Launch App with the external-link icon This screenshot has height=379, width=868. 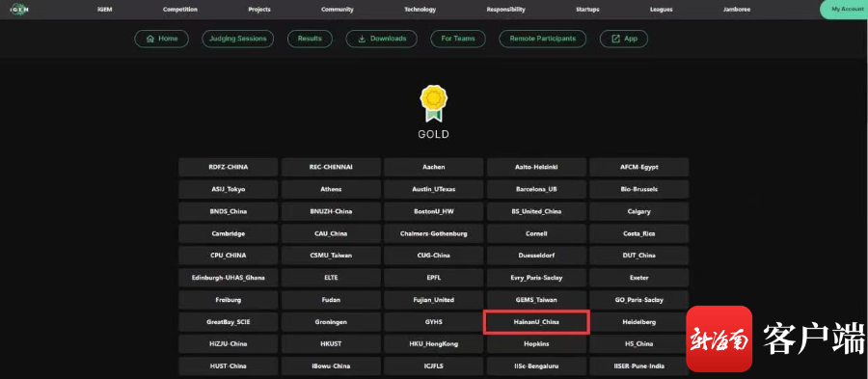pos(624,39)
